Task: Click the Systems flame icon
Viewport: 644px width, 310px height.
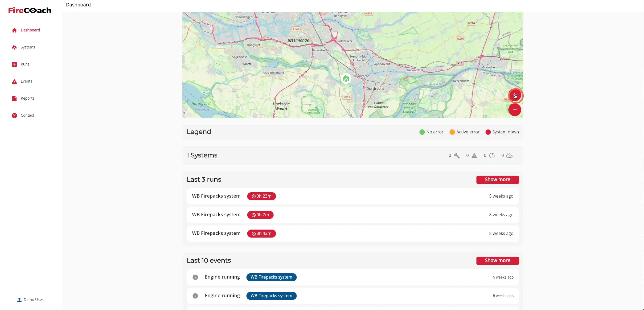Action: click(x=14, y=47)
